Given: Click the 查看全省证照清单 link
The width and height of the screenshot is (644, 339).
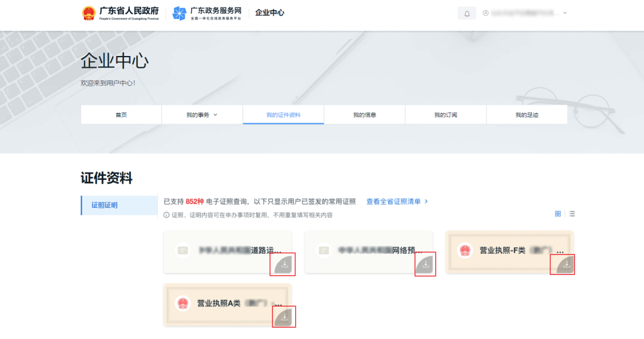Looking at the screenshot, I should [397, 202].
